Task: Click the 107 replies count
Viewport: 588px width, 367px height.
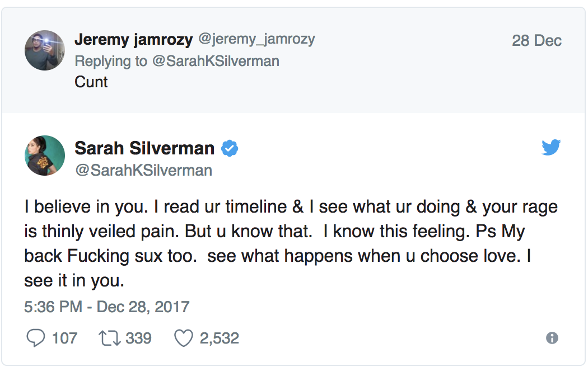Action: [x=64, y=338]
